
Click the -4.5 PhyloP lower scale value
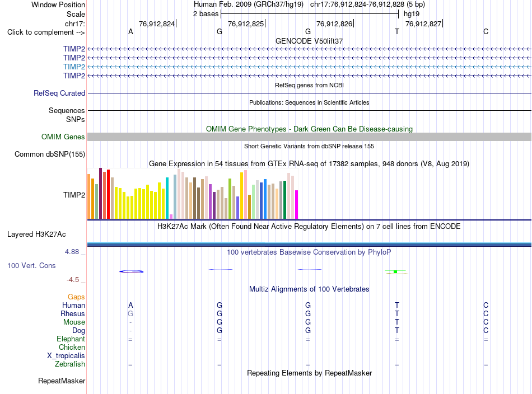click(x=73, y=280)
